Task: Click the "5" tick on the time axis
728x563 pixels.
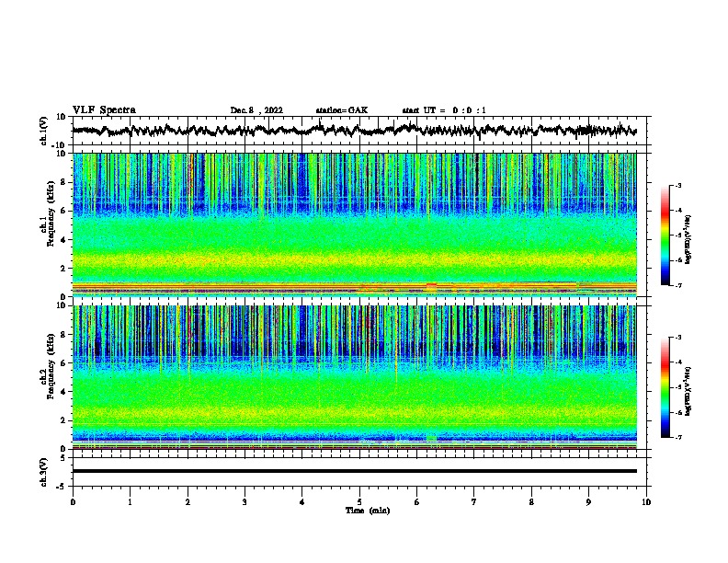Action: [x=359, y=502]
